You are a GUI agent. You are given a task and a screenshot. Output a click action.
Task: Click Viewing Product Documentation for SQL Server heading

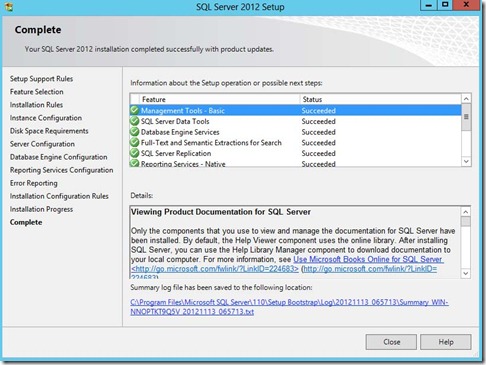pos(221,212)
